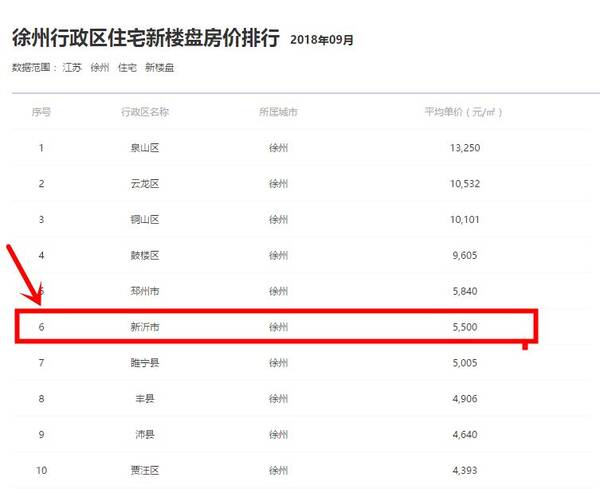The height and width of the screenshot is (489, 600).
Task: Click the 平均单价 column header
Action: click(464, 112)
